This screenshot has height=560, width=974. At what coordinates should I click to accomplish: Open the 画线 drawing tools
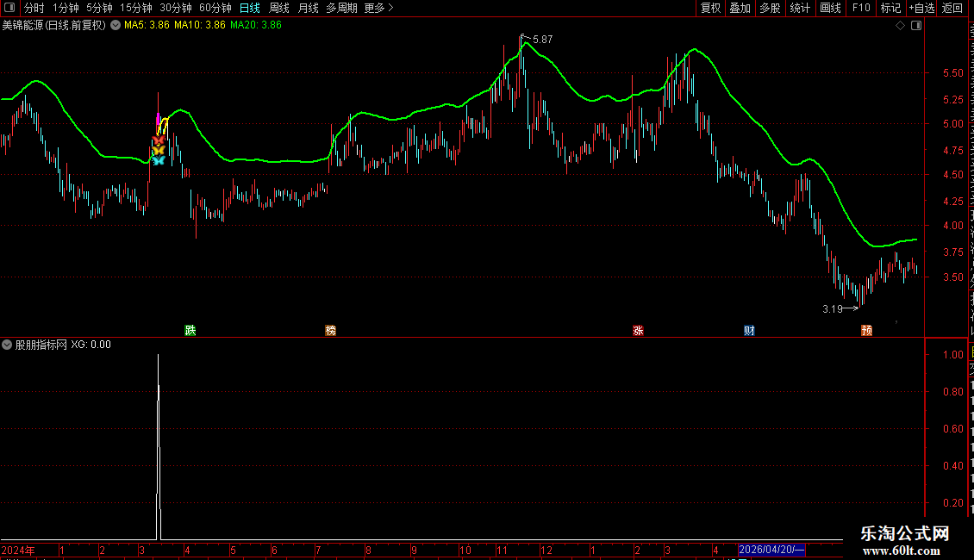pyautogui.click(x=831, y=8)
